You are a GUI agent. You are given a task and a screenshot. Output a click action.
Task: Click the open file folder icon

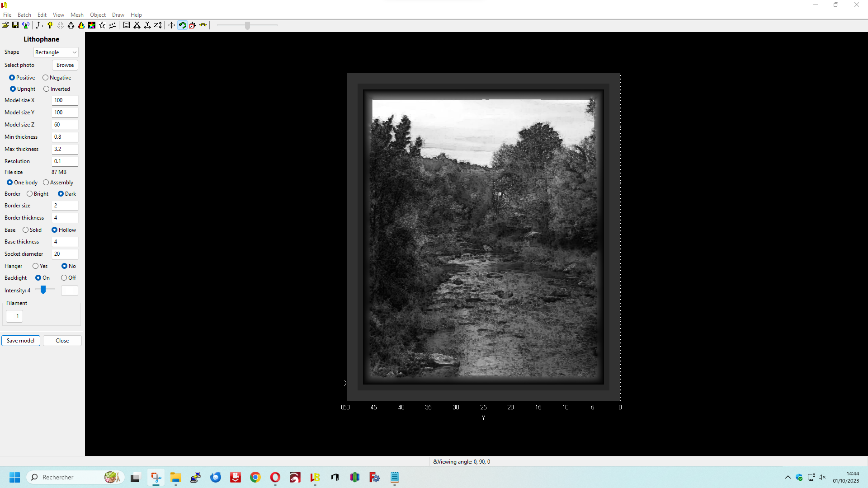pos(5,25)
